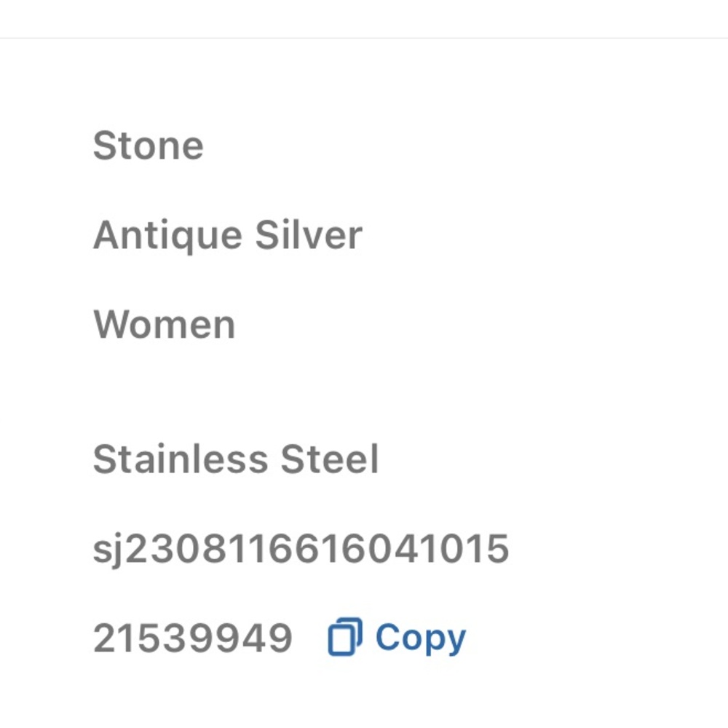Click the sj2308116616041015 SKU code
Screen dimensions: 728x728
(x=301, y=549)
